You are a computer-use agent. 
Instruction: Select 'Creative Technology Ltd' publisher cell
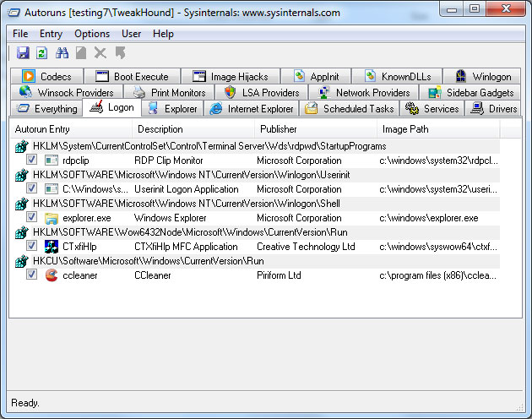(x=306, y=247)
